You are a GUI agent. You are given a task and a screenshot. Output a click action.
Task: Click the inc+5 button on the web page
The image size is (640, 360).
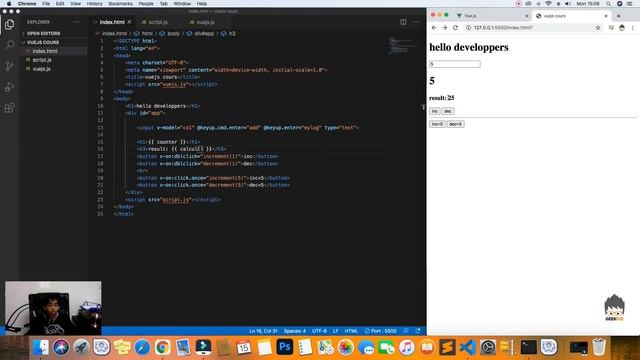[437, 124]
